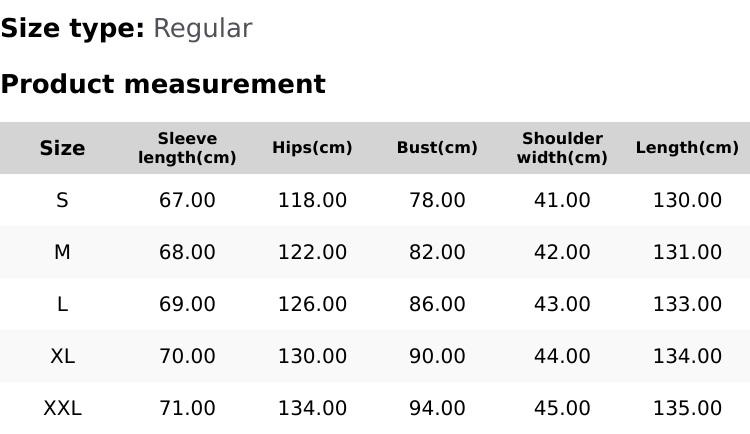Select the S size row label
This screenshot has height=434, width=750.
(62, 200)
